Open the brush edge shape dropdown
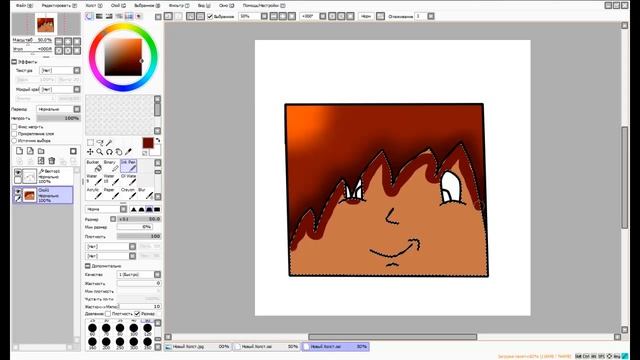Viewport: 640px width, 360px height. pos(106,209)
